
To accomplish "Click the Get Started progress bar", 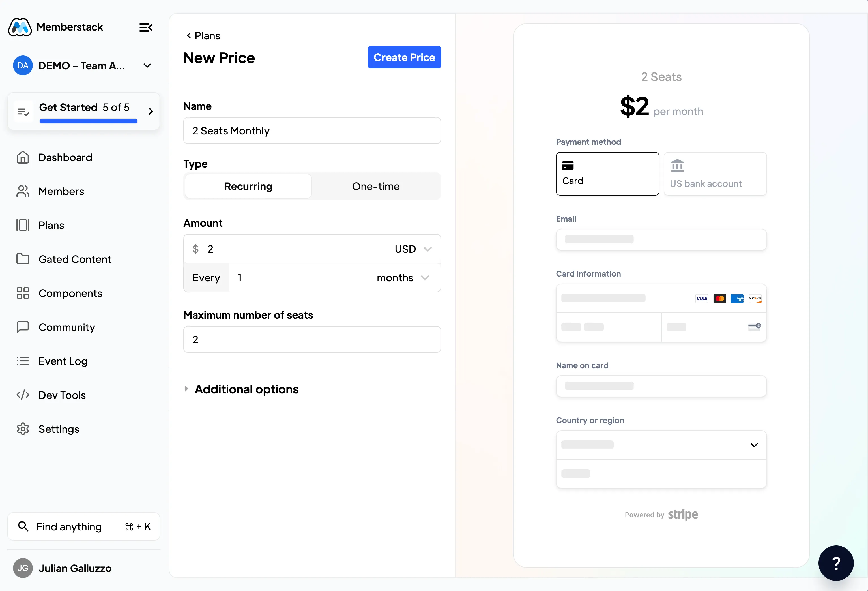I will click(88, 121).
